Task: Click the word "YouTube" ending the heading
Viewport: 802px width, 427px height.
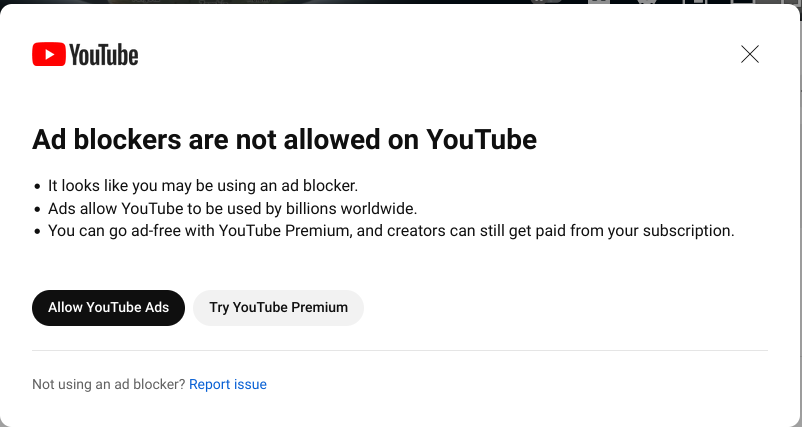Action: pyautogui.click(x=482, y=139)
